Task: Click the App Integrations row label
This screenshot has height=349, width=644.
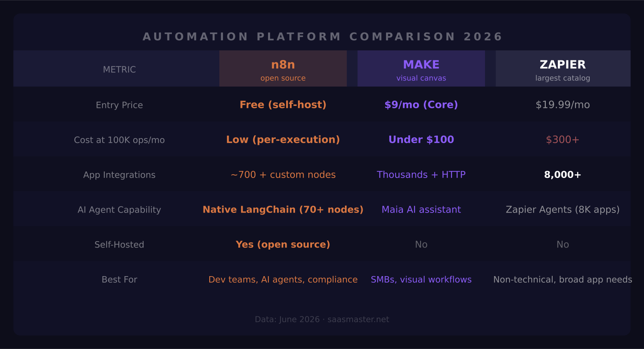Action: tap(120, 175)
